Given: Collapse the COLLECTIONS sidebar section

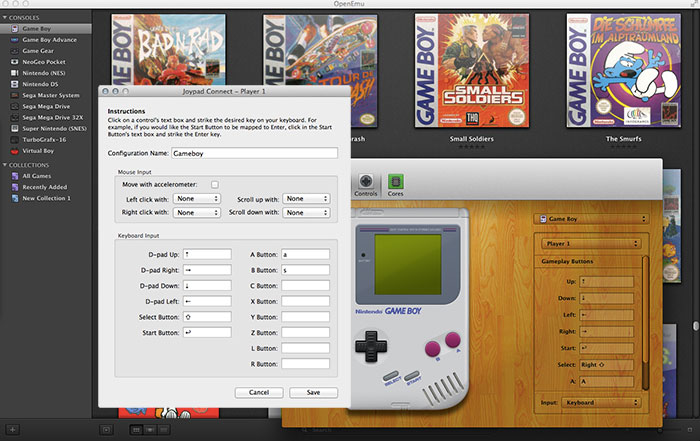Looking at the screenshot, I should tap(5, 165).
